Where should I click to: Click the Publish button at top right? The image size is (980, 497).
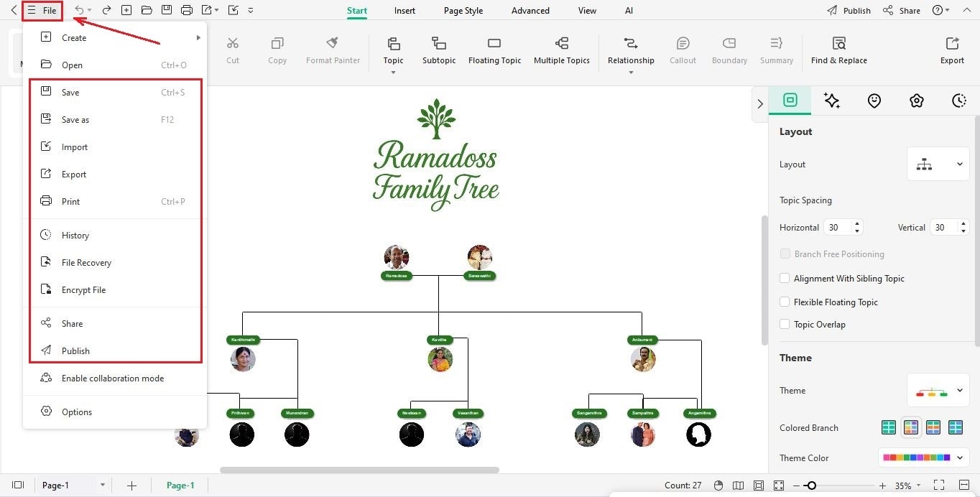point(849,10)
